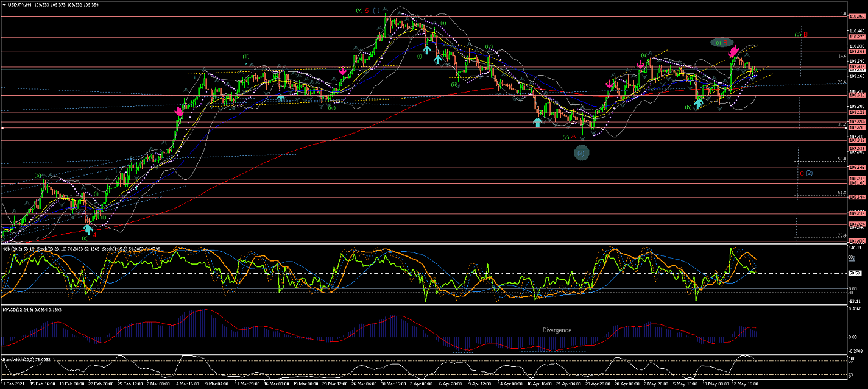This screenshot has width=868, height=389.
Task: Select the Divergence text label in MACD panel
Action: pyautogui.click(x=557, y=330)
